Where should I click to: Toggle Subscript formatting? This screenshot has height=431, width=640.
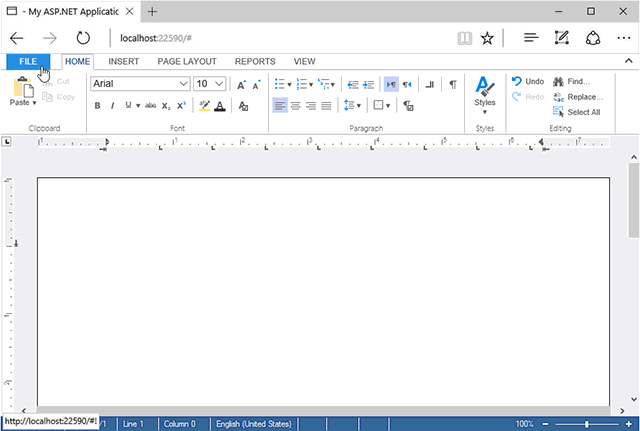tap(166, 106)
